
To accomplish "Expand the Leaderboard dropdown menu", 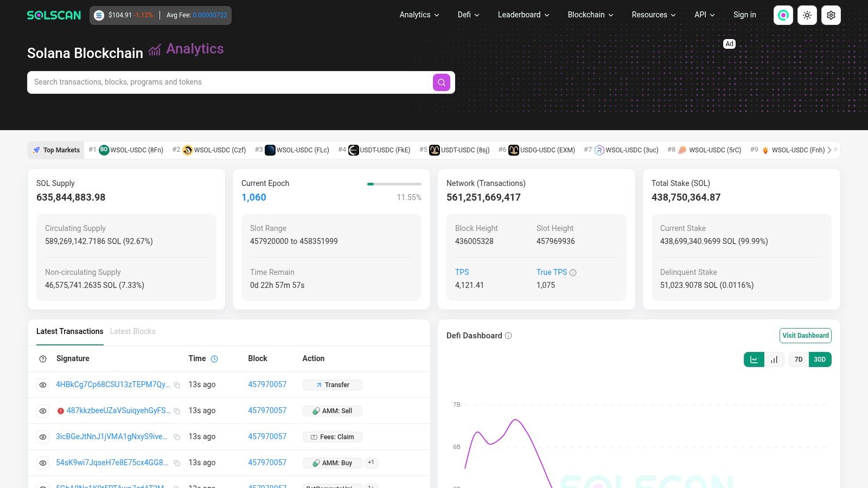I will [524, 15].
